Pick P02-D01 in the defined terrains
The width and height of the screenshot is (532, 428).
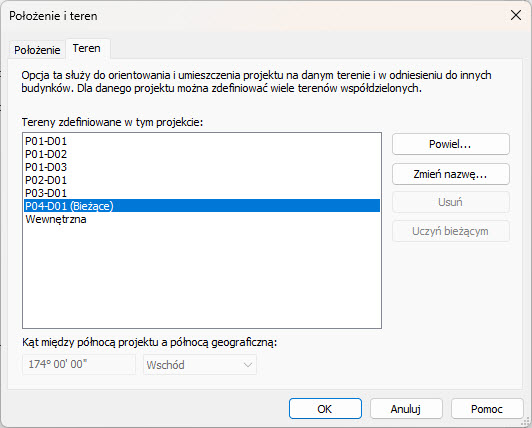pyautogui.click(x=202, y=180)
